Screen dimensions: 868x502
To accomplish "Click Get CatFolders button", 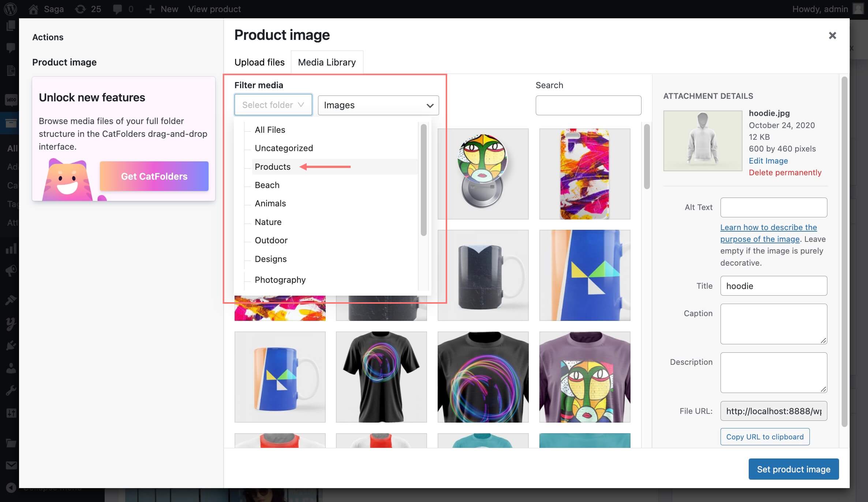I will point(154,176).
